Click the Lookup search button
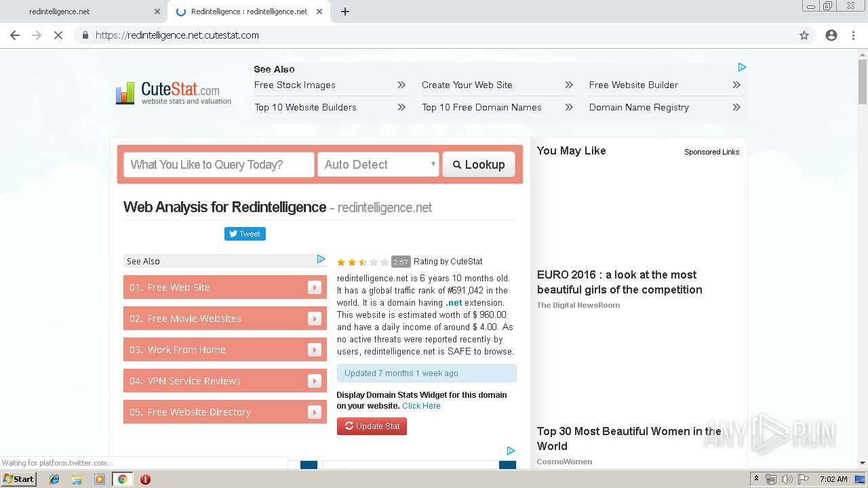This screenshot has height=488, width=868. (x=479, y=165)
